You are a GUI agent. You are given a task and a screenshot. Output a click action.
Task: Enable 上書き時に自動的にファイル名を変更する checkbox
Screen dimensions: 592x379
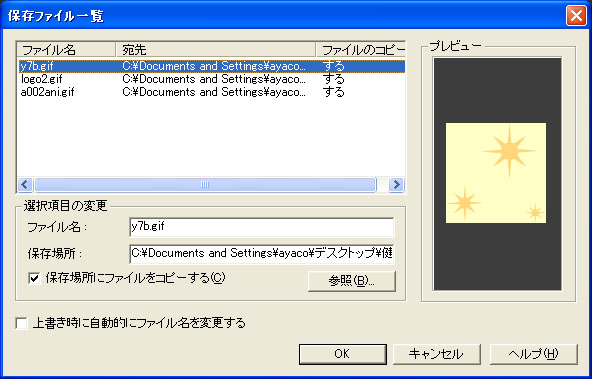tap(22, 323)
